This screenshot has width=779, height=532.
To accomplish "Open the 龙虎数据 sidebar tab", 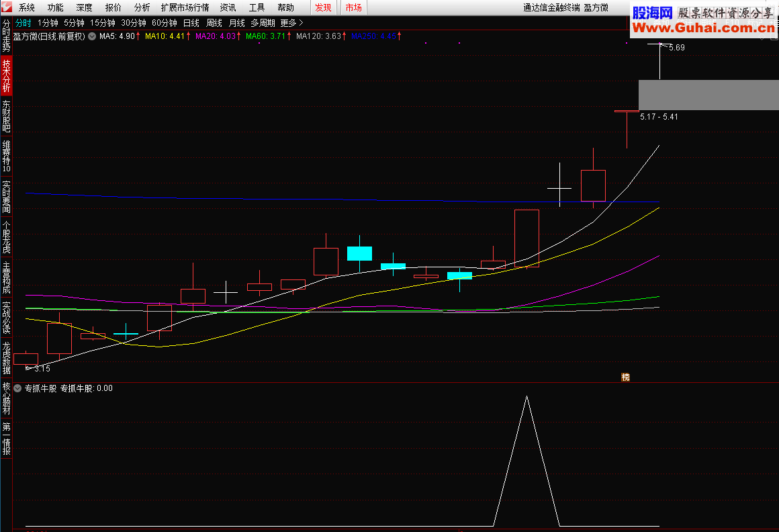I will click(x=7, y=358).
